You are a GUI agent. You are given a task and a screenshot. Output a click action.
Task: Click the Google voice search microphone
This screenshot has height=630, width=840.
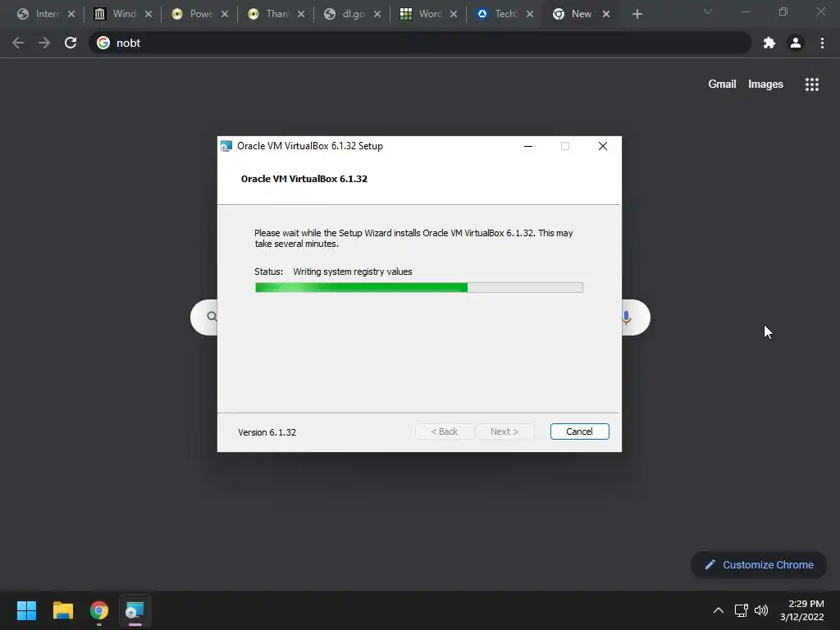pos(626,317)
